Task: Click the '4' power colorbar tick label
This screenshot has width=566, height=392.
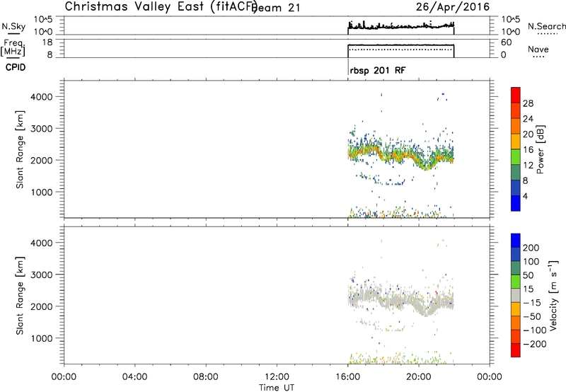Action: [x=525, y=196]
